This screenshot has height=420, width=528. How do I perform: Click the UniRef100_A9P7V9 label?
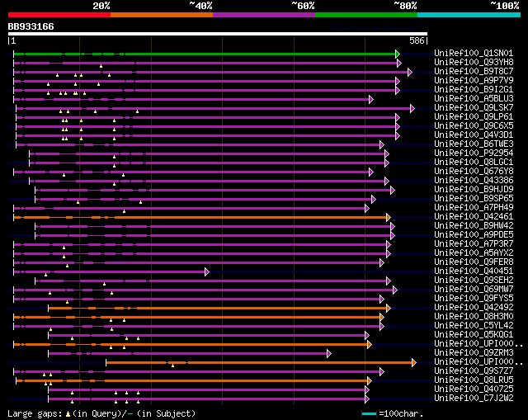tap(474, 81)
